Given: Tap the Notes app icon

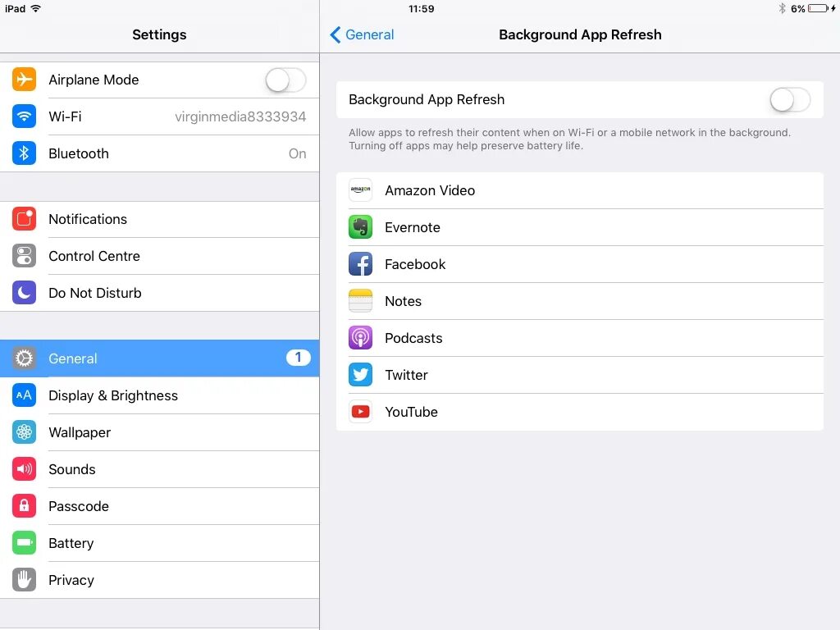Looking at the screenshot, I should coord(361,301).
